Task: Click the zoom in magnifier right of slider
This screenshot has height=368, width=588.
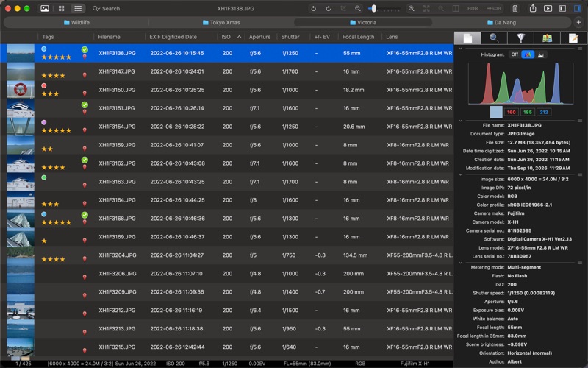Action: click(x=412, y=8)
